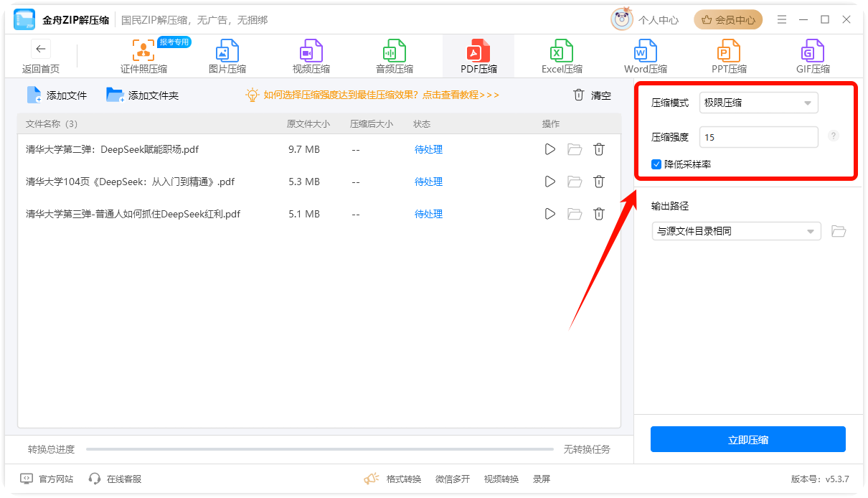Switch to 图片压缩 tab
The width and height of the screenshot is (868, 498).
[227, 57]
